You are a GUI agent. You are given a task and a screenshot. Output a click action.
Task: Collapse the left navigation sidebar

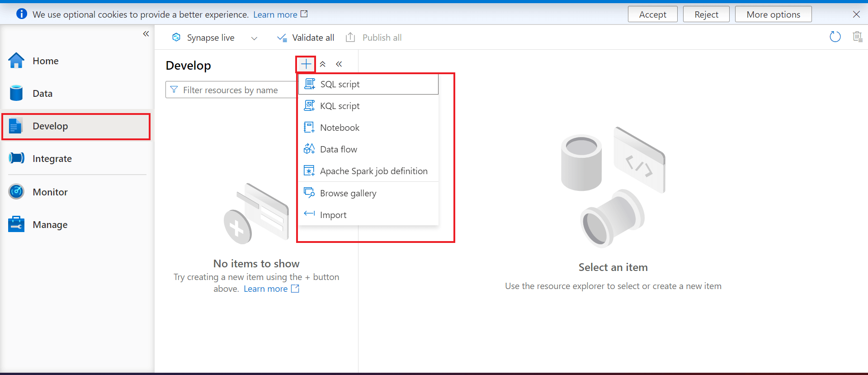(146, 34)
